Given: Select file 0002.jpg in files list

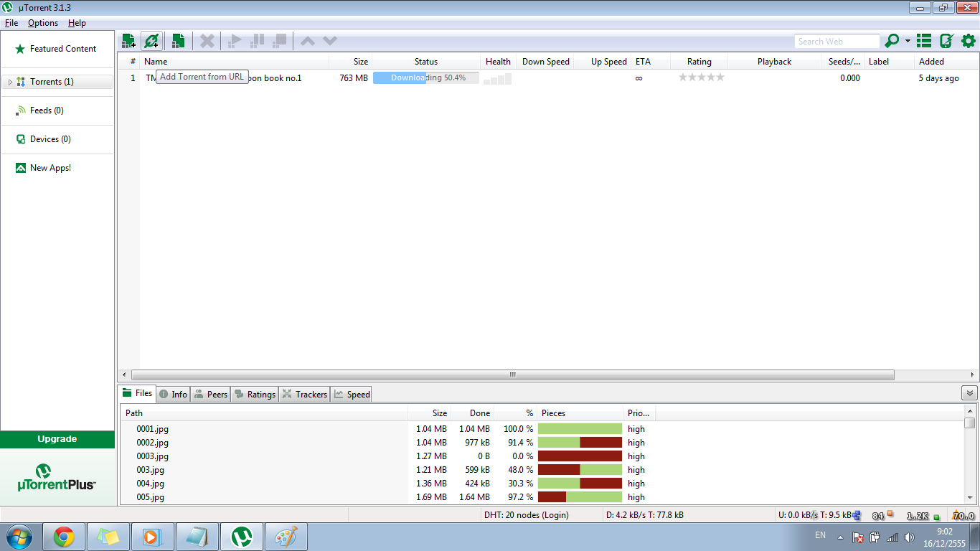Looking at the screenshot, I should pos(153,443).
